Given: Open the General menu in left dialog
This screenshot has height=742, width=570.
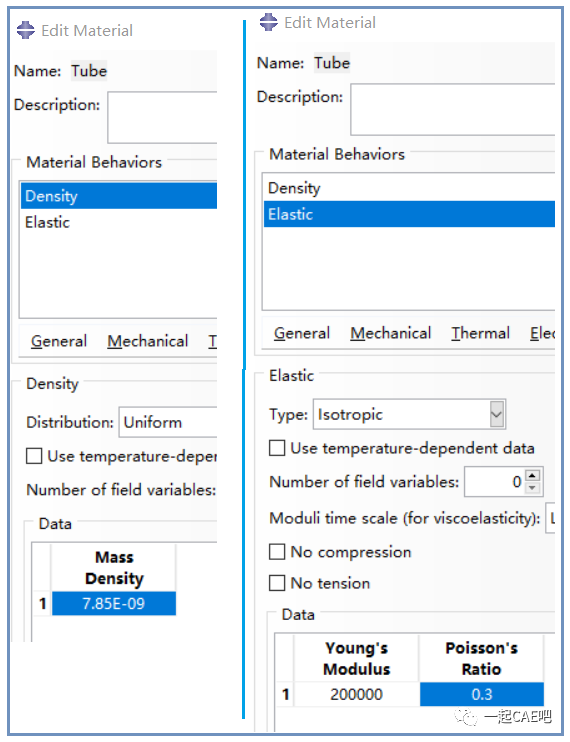Looking at the screenshot, I should 59,341.
